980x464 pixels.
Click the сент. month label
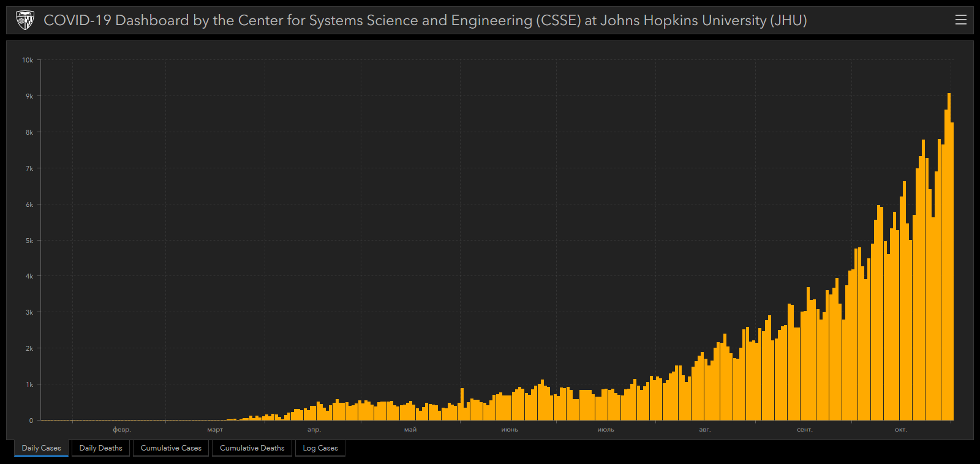[805, 430]
